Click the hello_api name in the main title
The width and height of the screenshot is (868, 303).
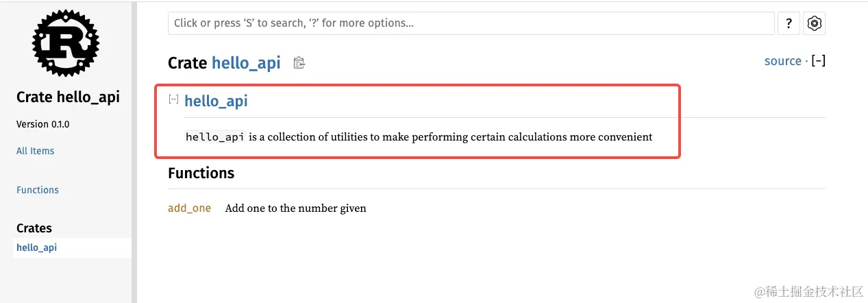point(246,63)
